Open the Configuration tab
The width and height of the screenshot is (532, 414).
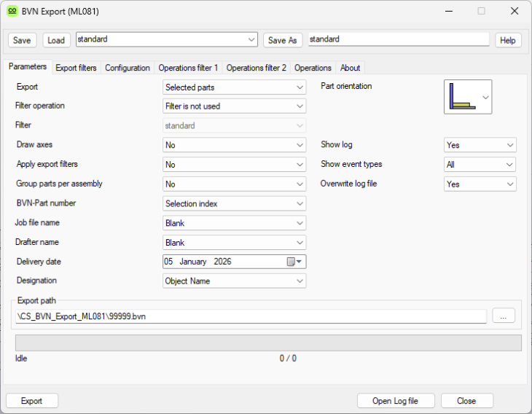(x=128, y=68)
